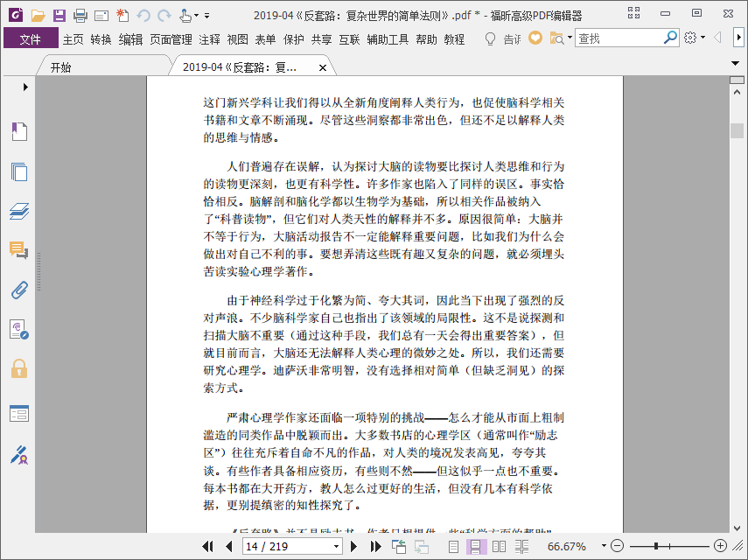This screenshot has width=748, height=560.
Task: Open the Bookmarks panel icon
Action: (x=19, y=131)
